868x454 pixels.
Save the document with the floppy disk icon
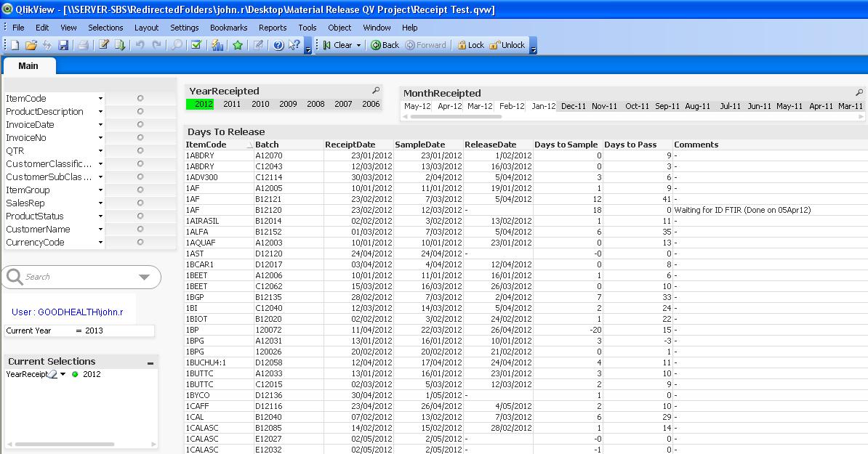[x=63, y=45]
